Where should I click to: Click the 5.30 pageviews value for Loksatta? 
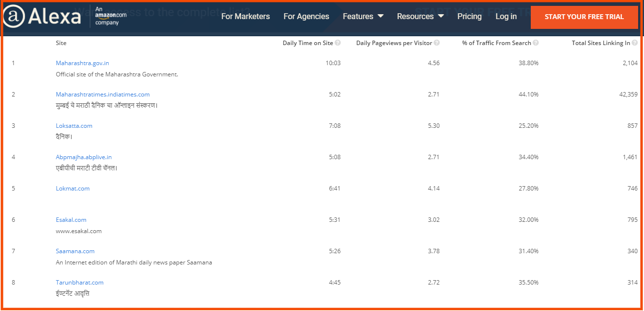(434, 126)
